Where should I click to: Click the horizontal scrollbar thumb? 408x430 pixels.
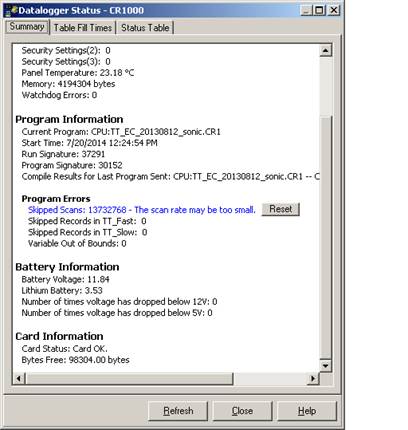(130, 379)
